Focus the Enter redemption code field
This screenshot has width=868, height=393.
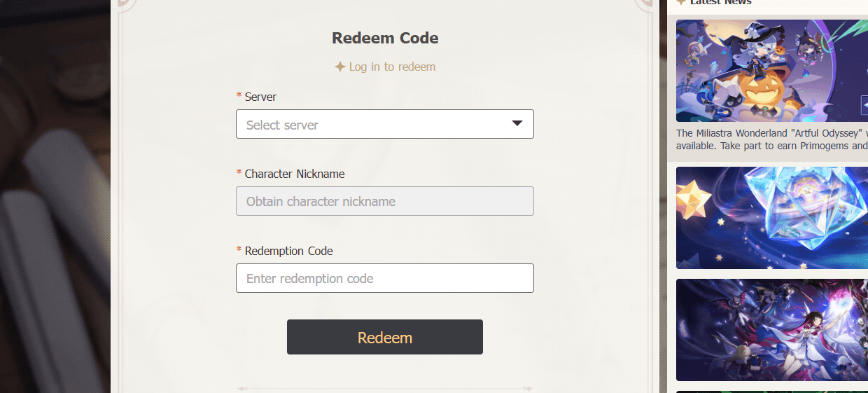tap(384, 278)
